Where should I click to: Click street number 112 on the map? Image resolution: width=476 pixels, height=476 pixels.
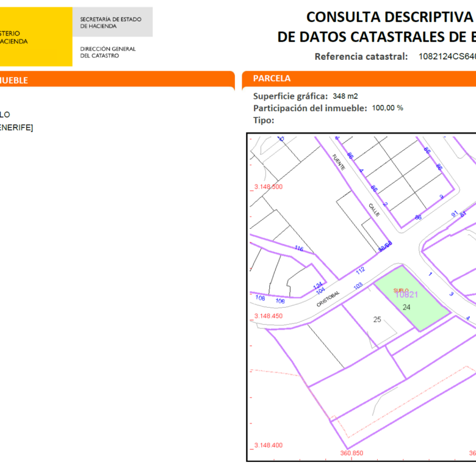pyautogui.click(x=360, y=270)
